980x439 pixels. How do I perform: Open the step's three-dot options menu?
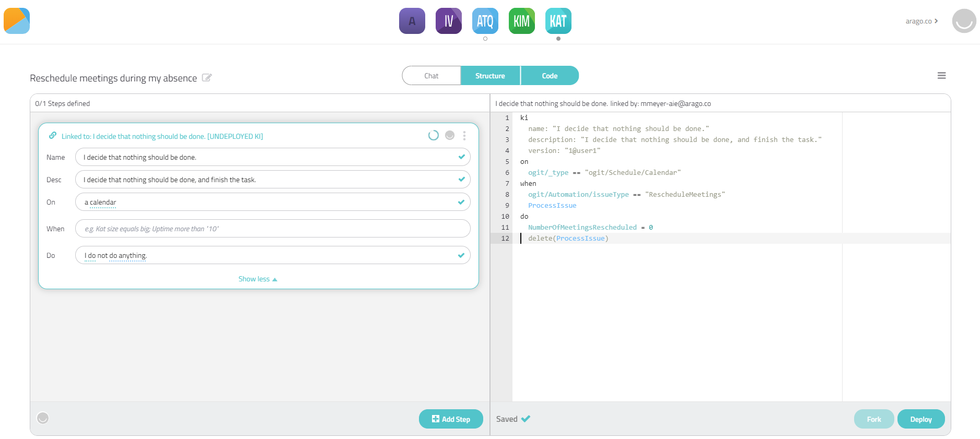464,136
